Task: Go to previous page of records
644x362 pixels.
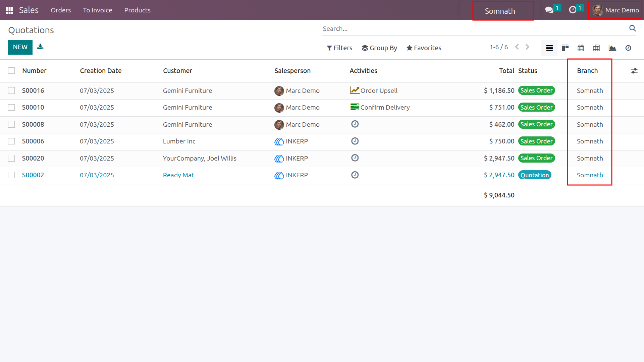Action: (517, 47)
